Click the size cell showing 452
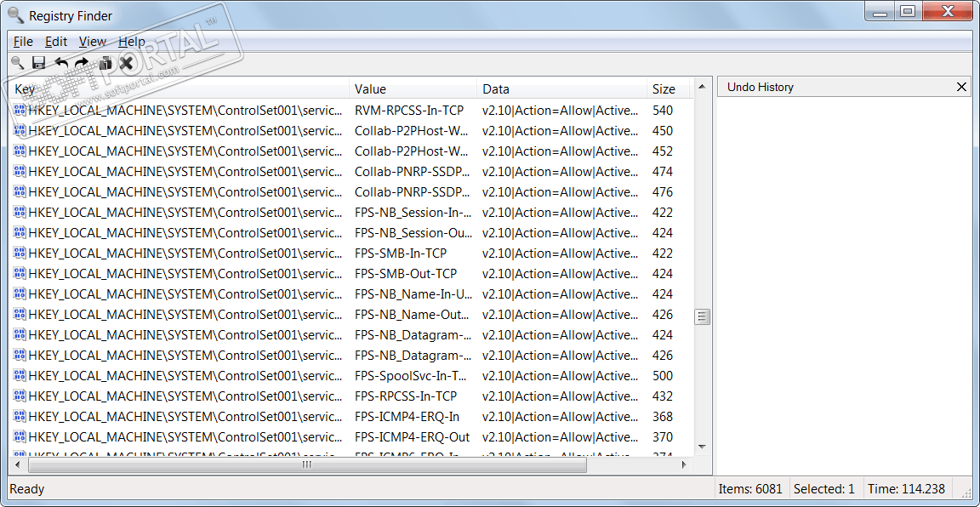 point(663,151)
